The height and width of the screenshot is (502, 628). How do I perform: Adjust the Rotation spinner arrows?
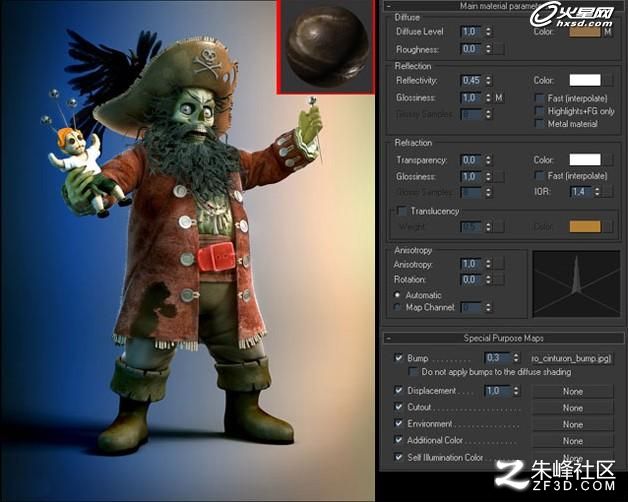tap(488, 280)
